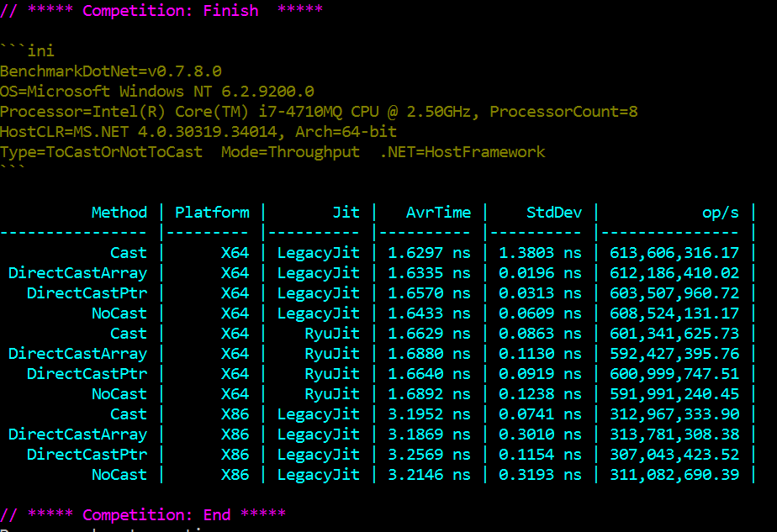Screen dimensions: 777x532
Task: Click the 613,606,316.17 op/s value
Action: click(677, 253)
